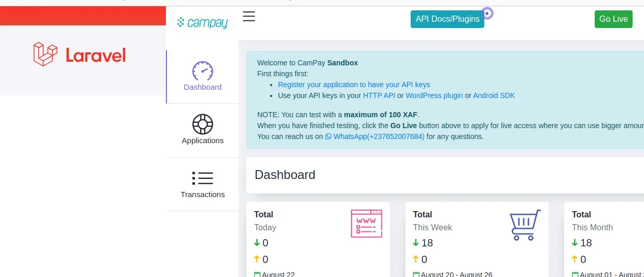Click the 'August 22' date text
The width and height of the screenshot is (644, 277).
(x=278, y=274)
